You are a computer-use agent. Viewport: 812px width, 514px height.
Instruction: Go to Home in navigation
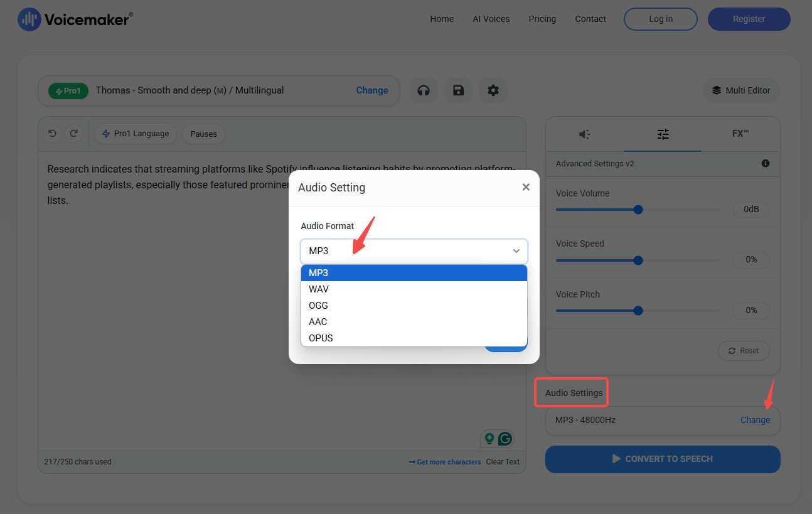[442, 19]
